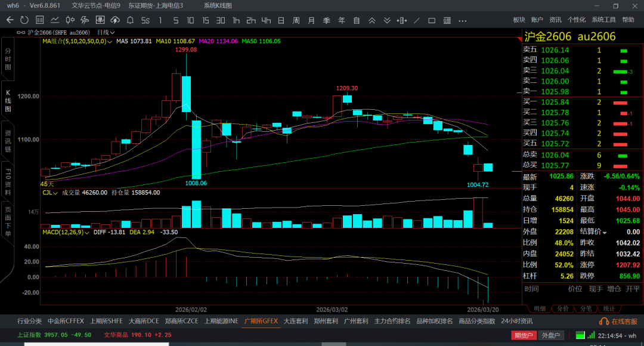Click the horizontal compress chart icon
The image size is (644, 346).
[402, 20]
